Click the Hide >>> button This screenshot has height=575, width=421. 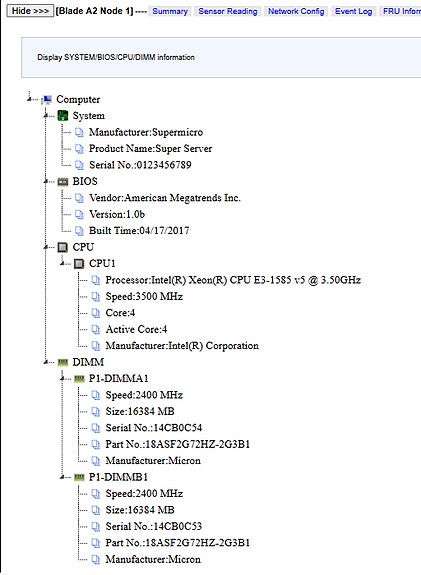pyautogui.click(x=30, y=11)
